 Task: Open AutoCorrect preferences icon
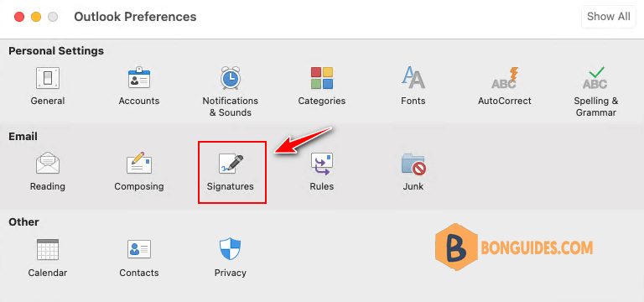pos(504,78)
